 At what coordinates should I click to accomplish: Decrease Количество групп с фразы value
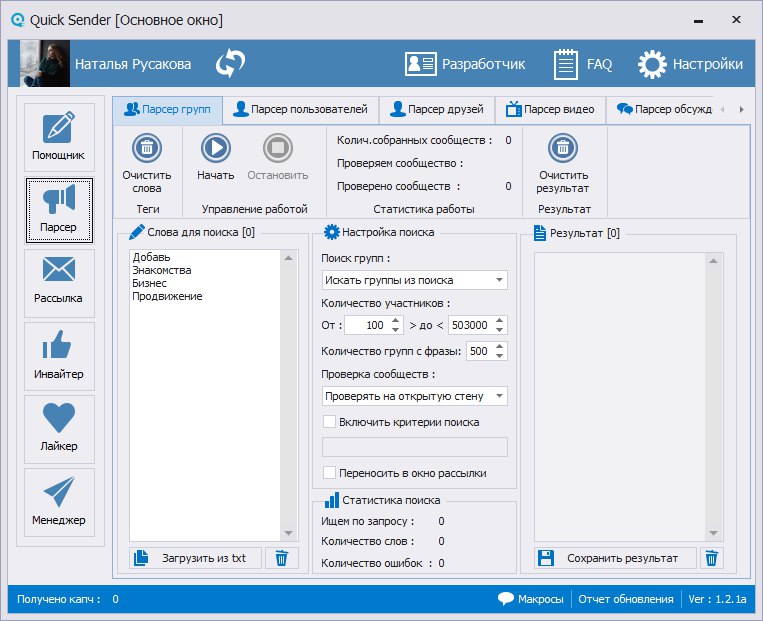[x=500, y=355]
